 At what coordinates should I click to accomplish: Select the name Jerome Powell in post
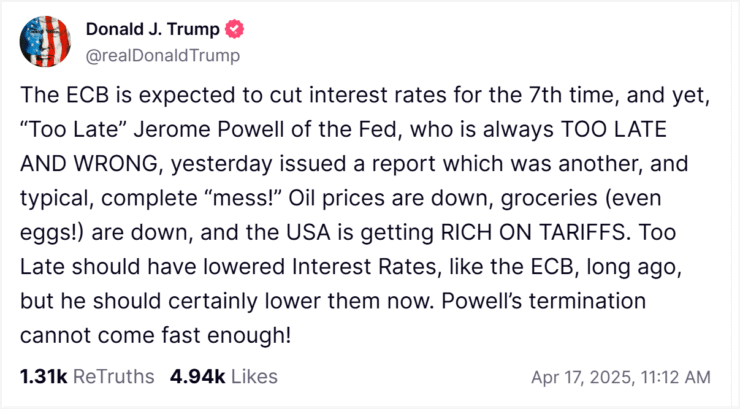pyautogui.click(x=209, y=130)
